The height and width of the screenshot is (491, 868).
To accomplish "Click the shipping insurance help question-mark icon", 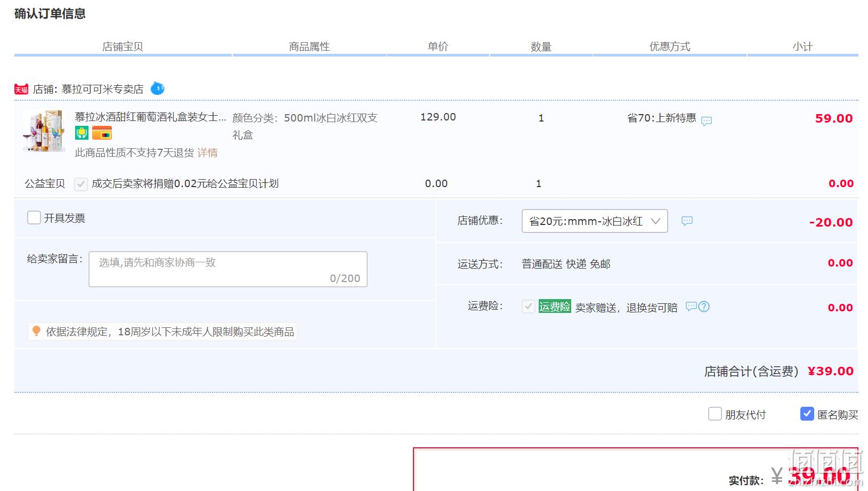I will (x=704, y=307).
